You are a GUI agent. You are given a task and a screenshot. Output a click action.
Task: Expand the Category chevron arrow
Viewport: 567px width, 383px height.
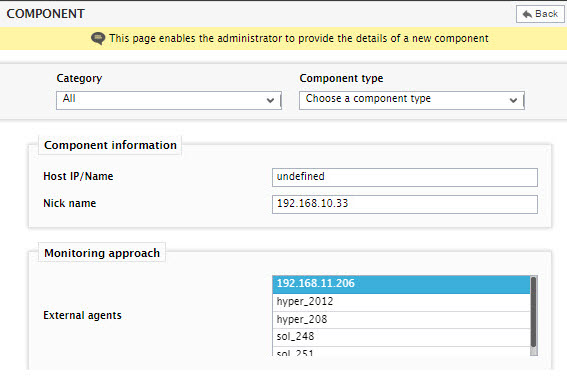tap(270, 101)
